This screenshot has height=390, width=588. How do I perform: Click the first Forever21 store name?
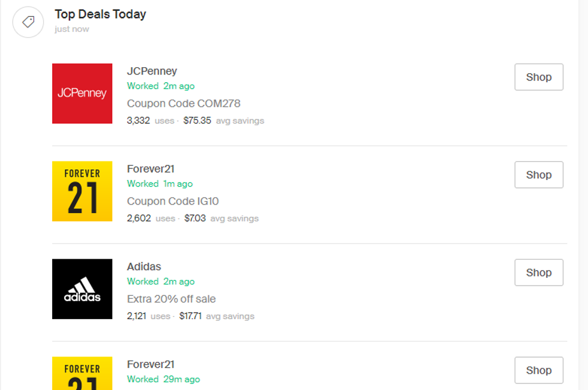pos(151,169)
